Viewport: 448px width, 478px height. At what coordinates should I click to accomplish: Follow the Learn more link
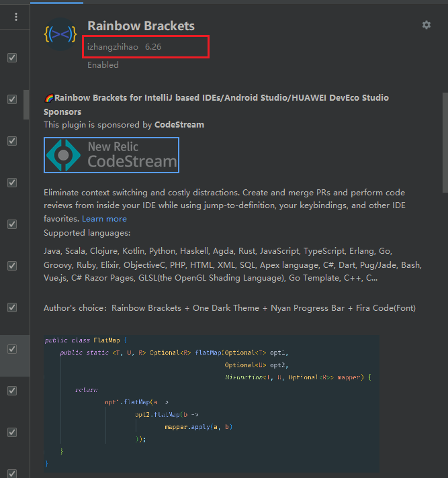pos(104,219)
